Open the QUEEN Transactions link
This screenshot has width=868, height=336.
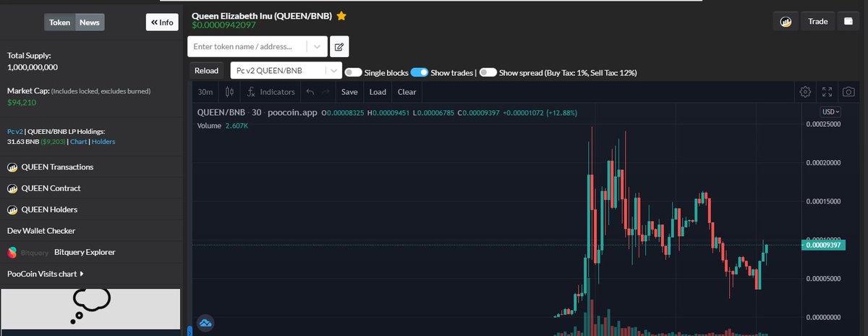point(57,167)
